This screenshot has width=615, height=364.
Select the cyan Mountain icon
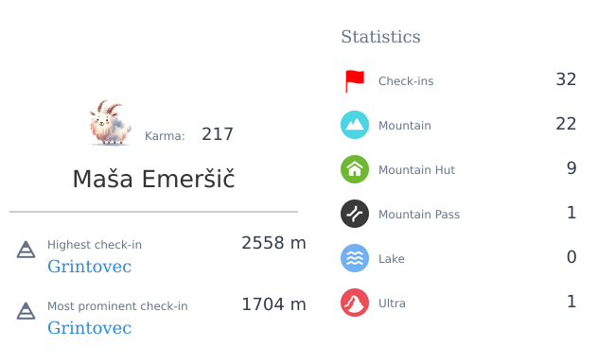355,125
